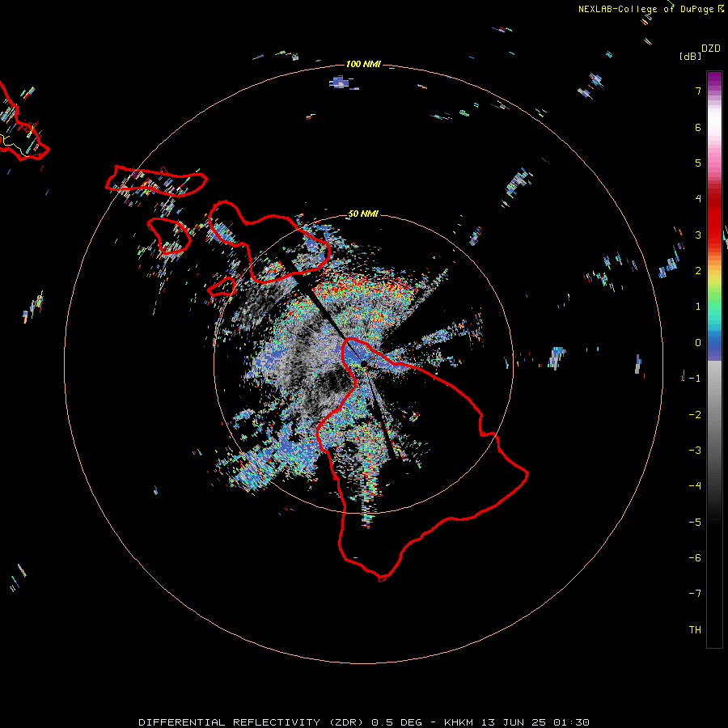Screen dimensions: 728x728
Task: Click the TH label on the colorbar
Action: (695, 630)
